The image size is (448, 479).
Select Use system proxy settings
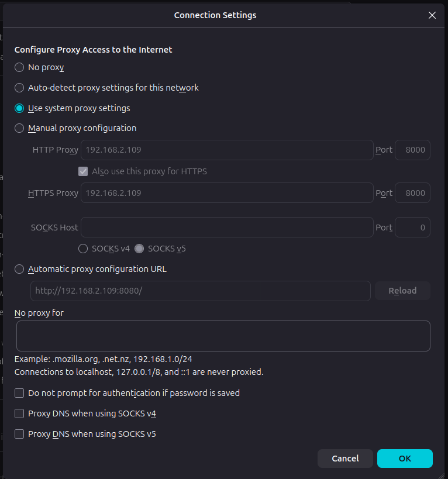[x=19, y=108]
